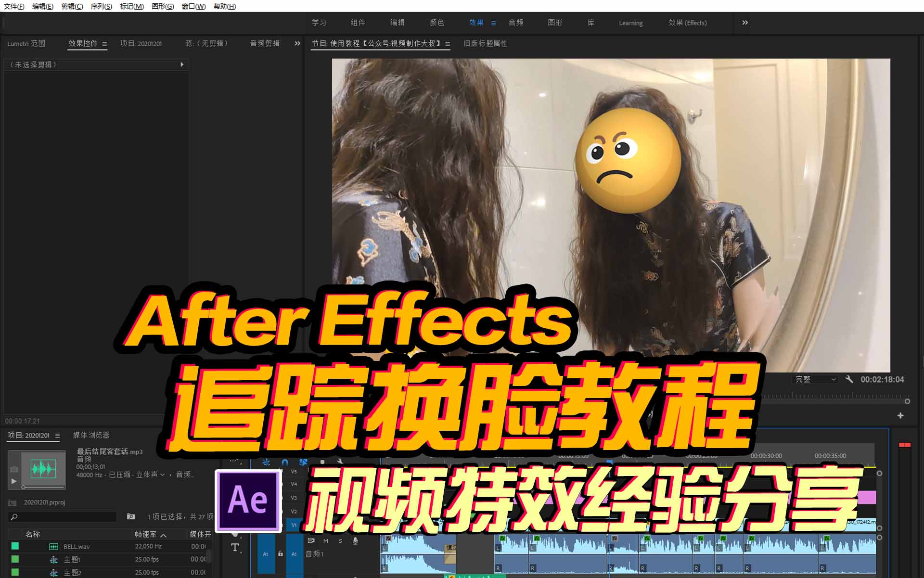The height and width of the screenshot is (578, 924).
Task: Show overflow workspaces with the double chevron
Action: point(745,23)
